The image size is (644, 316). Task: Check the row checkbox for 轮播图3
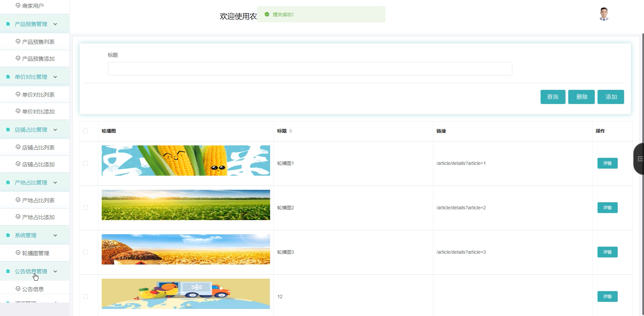click(85, 252)
